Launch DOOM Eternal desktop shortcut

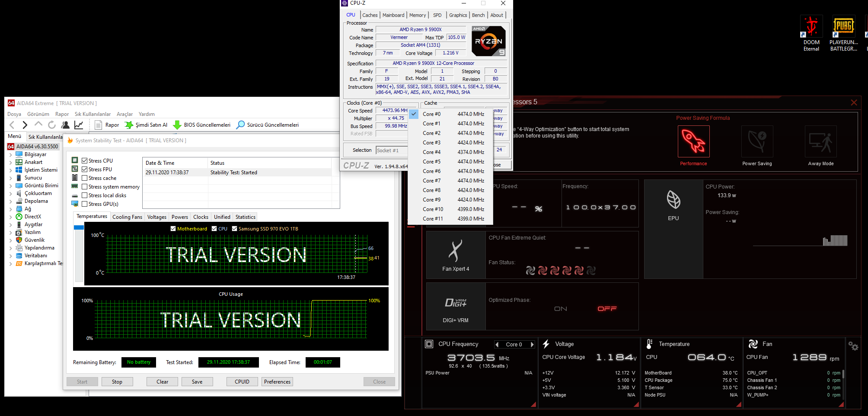(811, 34)
